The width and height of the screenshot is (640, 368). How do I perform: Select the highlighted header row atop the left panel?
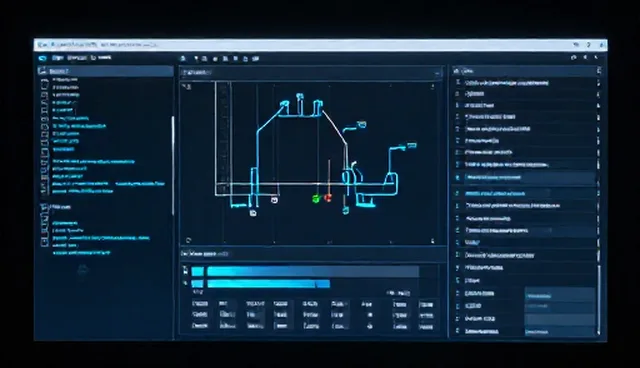(x=106, y=71)
